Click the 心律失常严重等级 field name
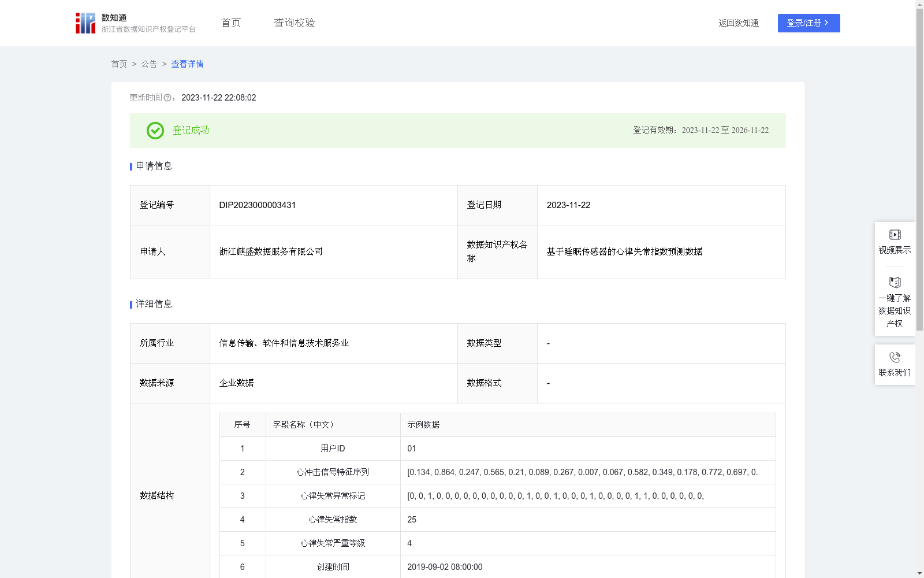924x578 pixels. (333, 543)
